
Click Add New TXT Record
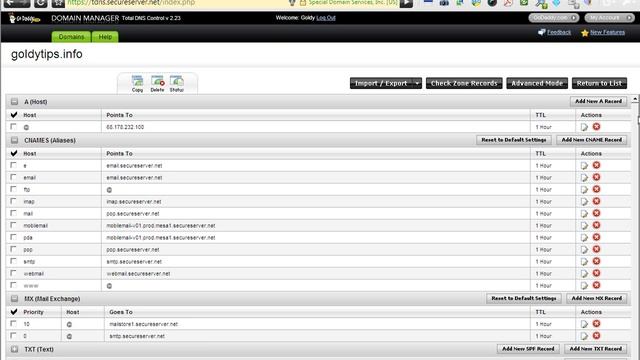(596, 349)
